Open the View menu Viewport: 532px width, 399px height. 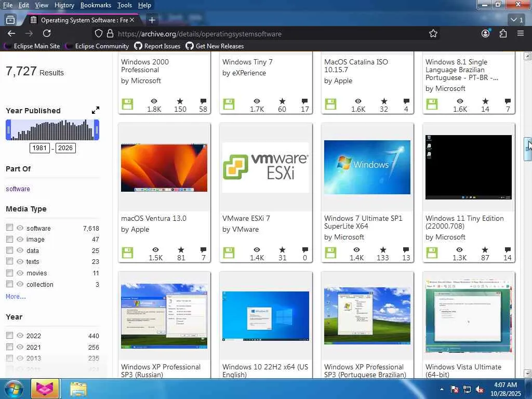[42, 5]
